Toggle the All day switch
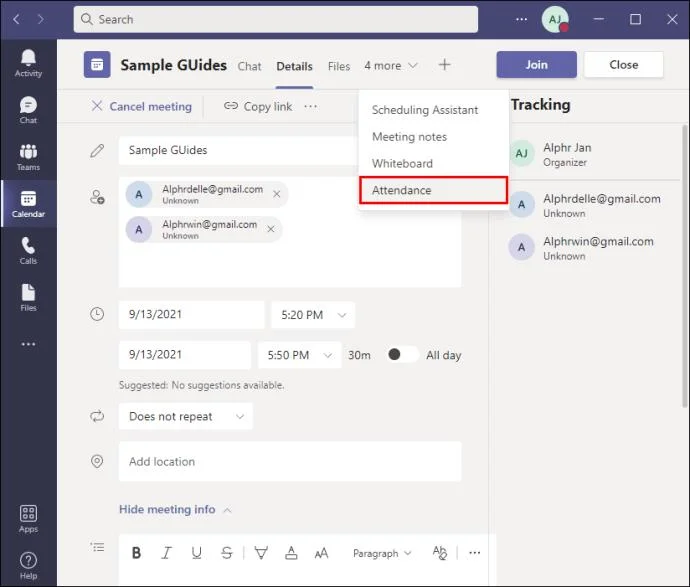Viewport: 690px width, 587px height. coord(402,355)
